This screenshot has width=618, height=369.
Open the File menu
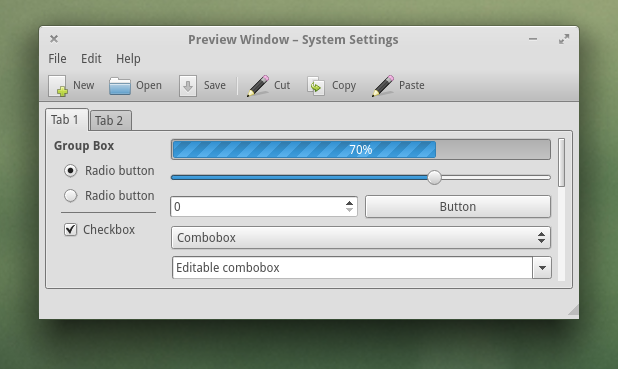coord(57,59)
